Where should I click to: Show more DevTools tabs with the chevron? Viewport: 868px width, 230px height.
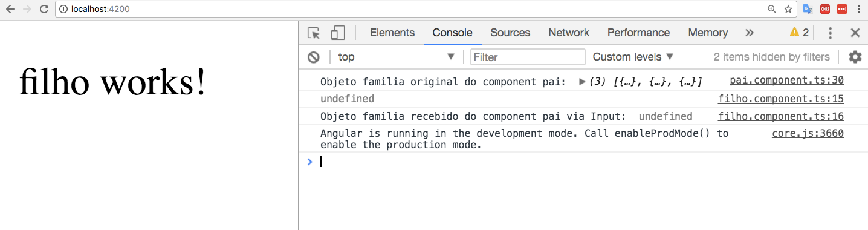pos(750,33)
